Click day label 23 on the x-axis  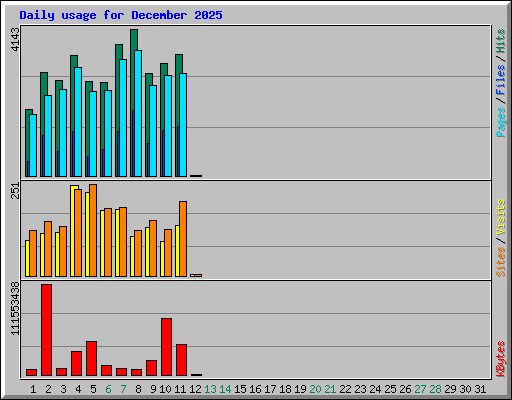pyautogui.click(x=360, y=389)
